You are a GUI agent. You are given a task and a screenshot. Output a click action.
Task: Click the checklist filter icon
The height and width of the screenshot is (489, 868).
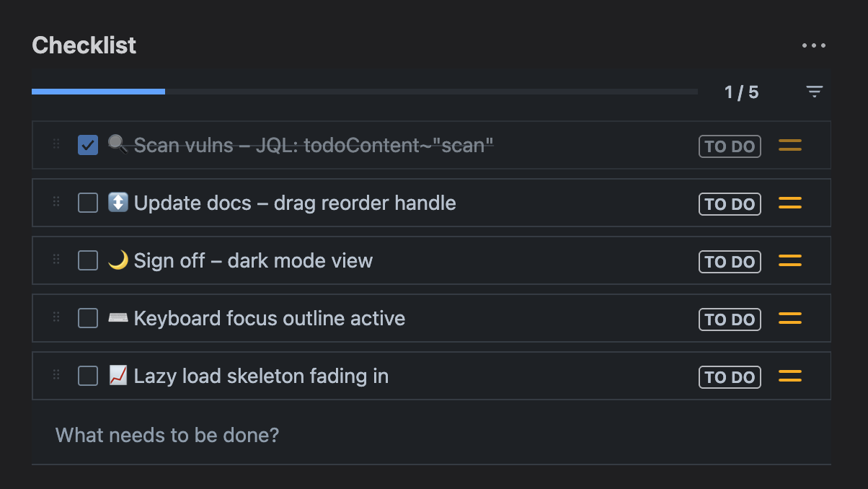tap(814, 92)
